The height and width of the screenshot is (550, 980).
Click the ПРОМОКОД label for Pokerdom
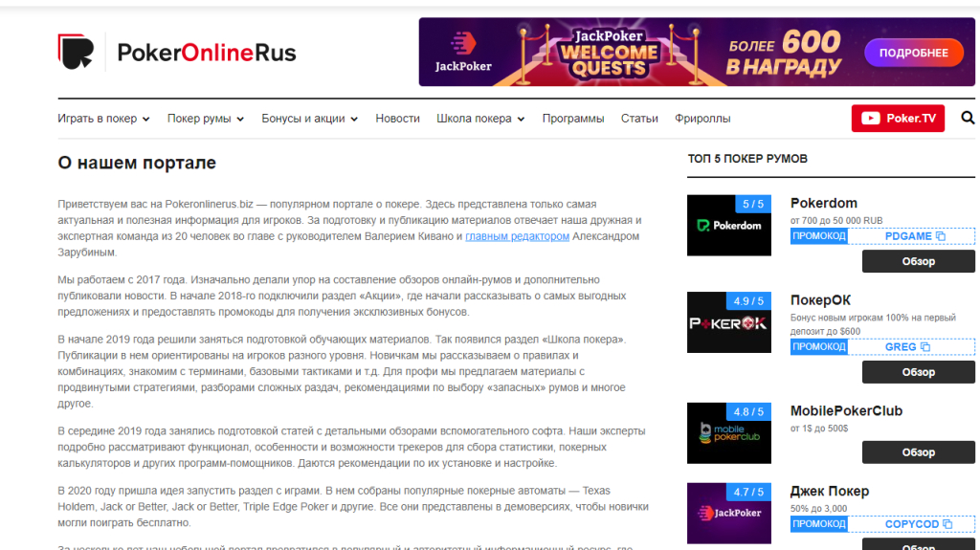click(x=819, y=236)
